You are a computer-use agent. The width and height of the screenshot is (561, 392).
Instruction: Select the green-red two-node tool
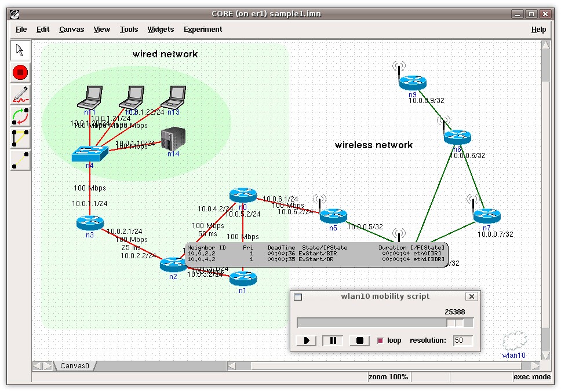(x=20, y=116)
